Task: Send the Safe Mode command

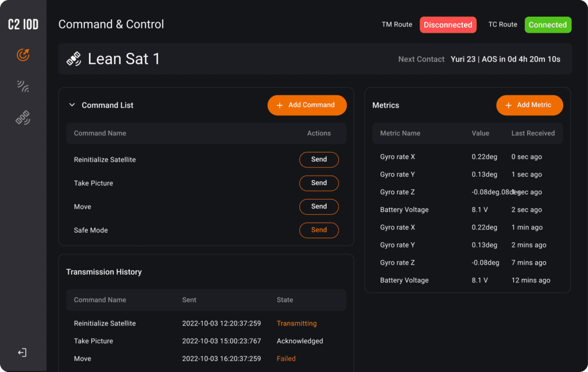Action: pyautogui.click(x=319, y=230)
